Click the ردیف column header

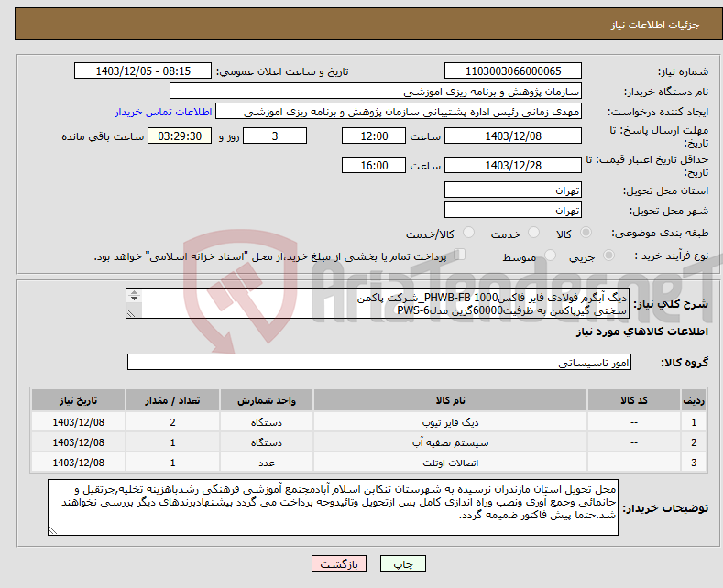click(694, 400)
